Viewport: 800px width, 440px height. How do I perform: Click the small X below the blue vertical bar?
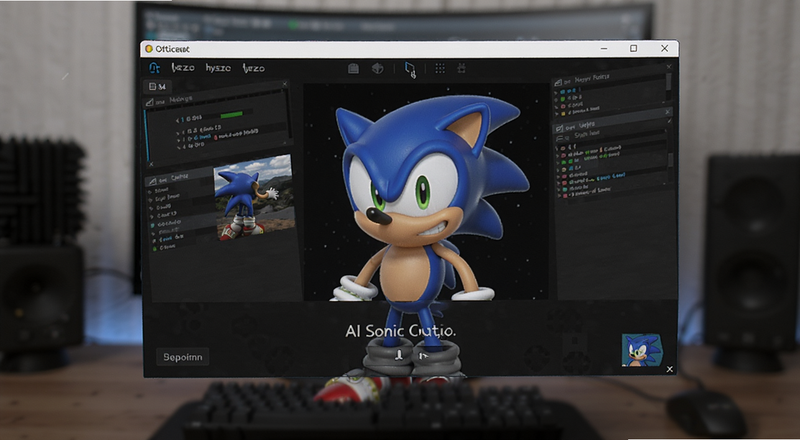(x=151, y=164)
